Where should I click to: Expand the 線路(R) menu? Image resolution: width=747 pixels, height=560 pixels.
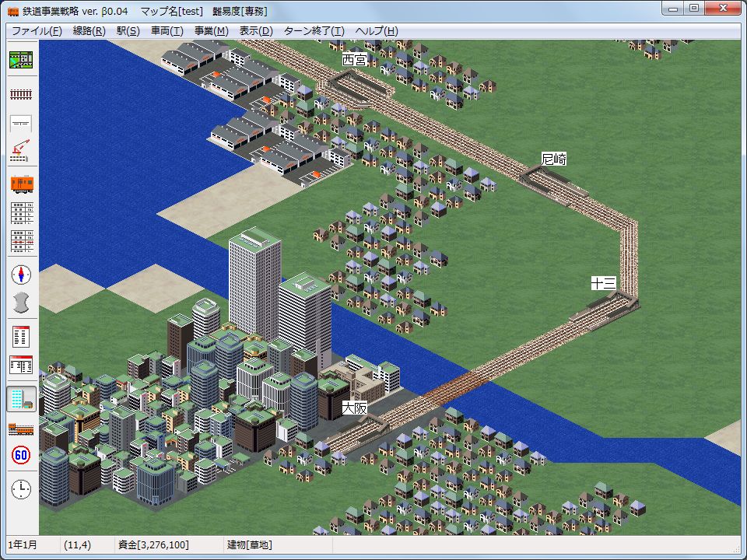(x=89, y=31)
